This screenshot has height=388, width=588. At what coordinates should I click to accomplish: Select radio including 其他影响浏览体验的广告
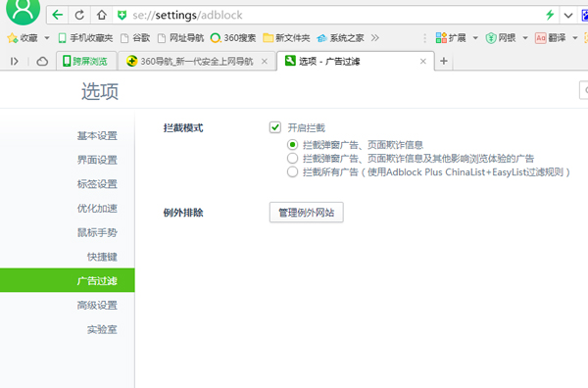(x=292, y=159)
